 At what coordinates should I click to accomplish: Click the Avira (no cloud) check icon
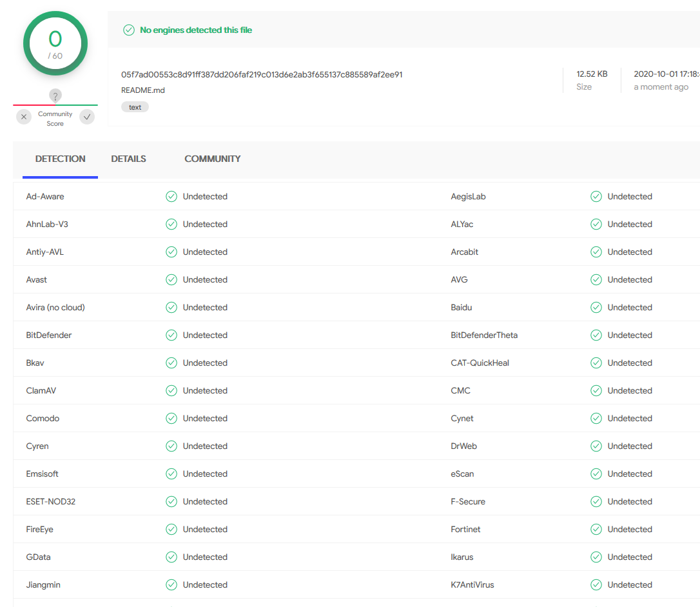point(171,307)
